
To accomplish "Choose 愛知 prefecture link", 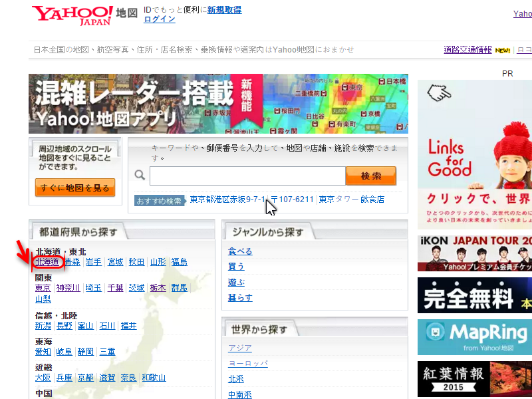I will [43, 352].
